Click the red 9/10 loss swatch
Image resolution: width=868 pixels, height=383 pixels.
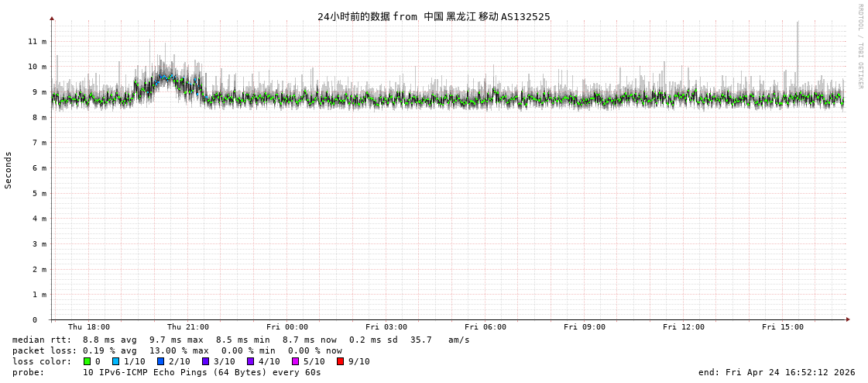click(341, 361)
